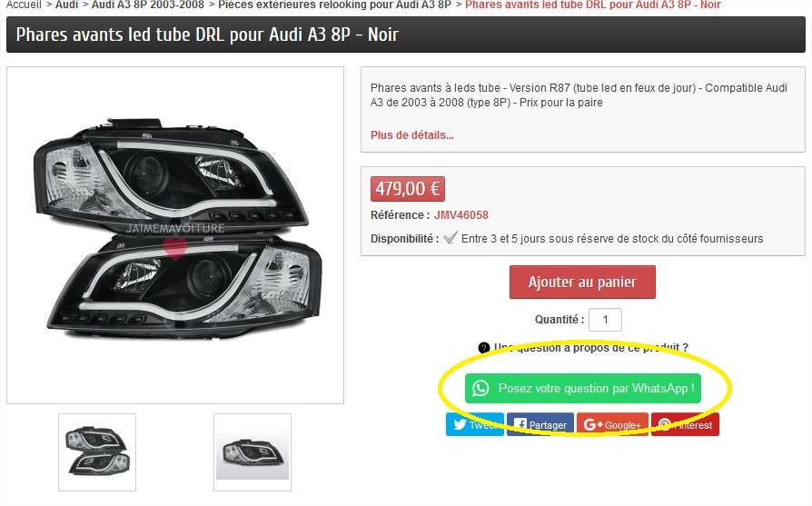
Task: Click the Quantité input field
Action: [x=605, y=320]
